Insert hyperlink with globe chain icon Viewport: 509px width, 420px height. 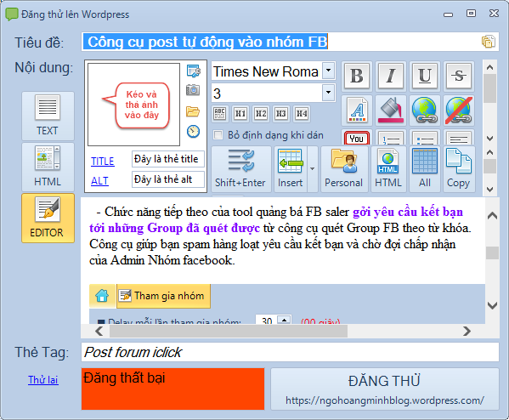click(425, 111)
